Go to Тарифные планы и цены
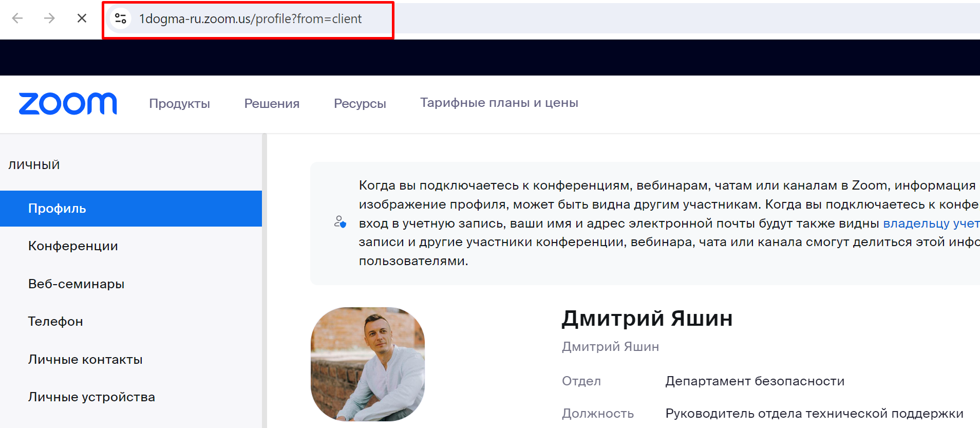Image resolution: width=980 pixels, height=428 pixels. [499, 103]
